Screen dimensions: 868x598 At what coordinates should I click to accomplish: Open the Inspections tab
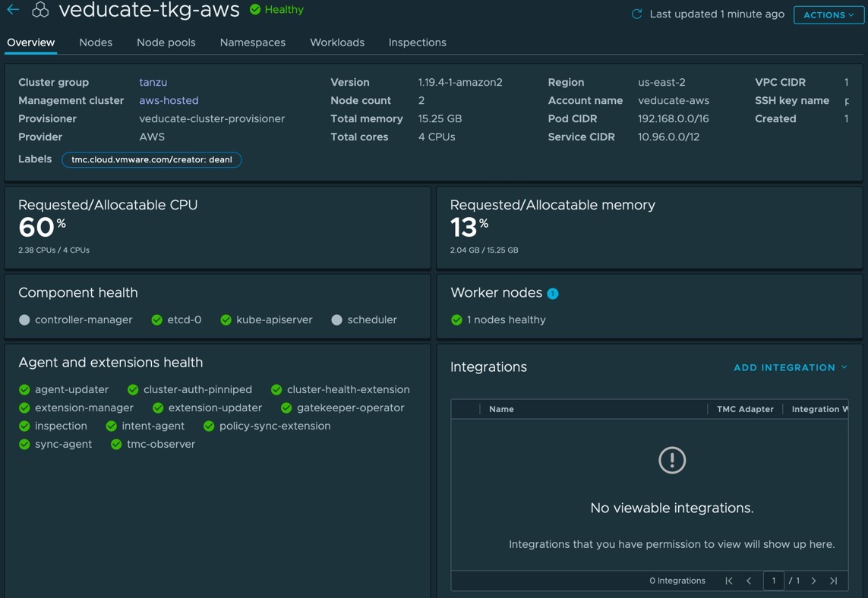(418, 42)
